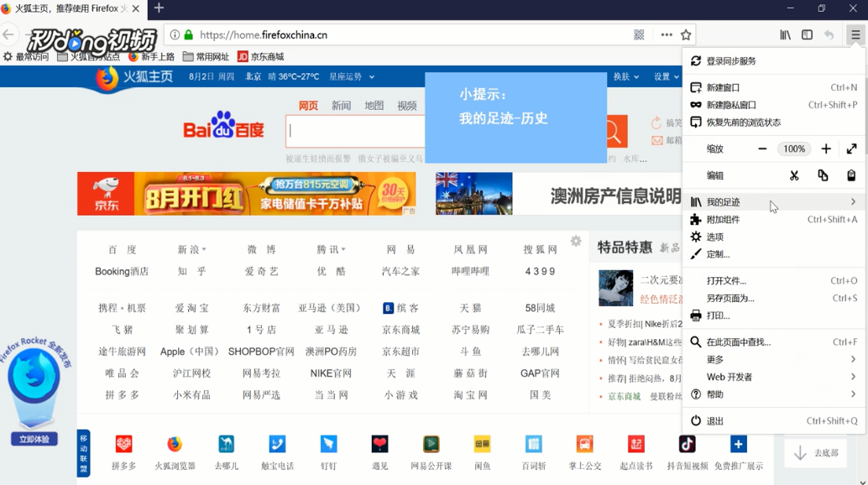
Task: Open the 换肤 dropdown
Action: click(x=626, y=77)
